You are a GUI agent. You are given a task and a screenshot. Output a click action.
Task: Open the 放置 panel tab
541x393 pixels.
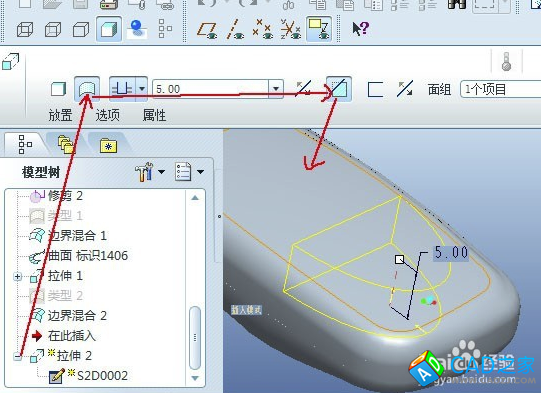click(60, 115)
